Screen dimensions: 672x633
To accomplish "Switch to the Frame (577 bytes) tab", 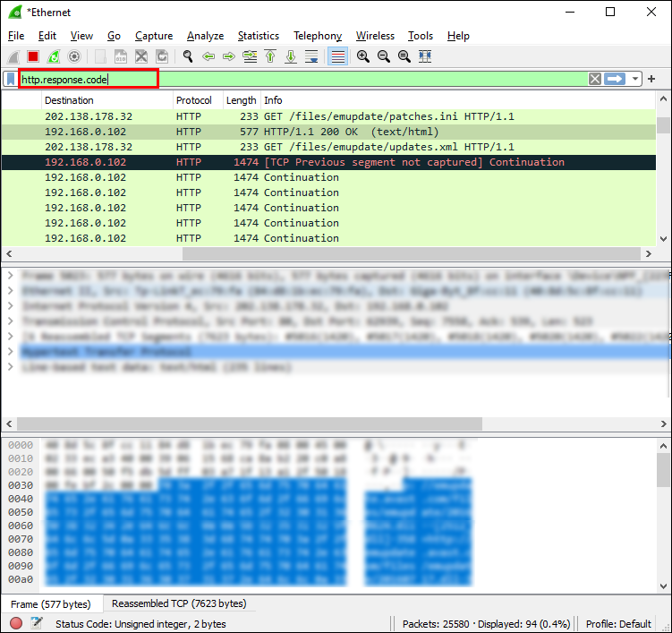I will point(51,604).
